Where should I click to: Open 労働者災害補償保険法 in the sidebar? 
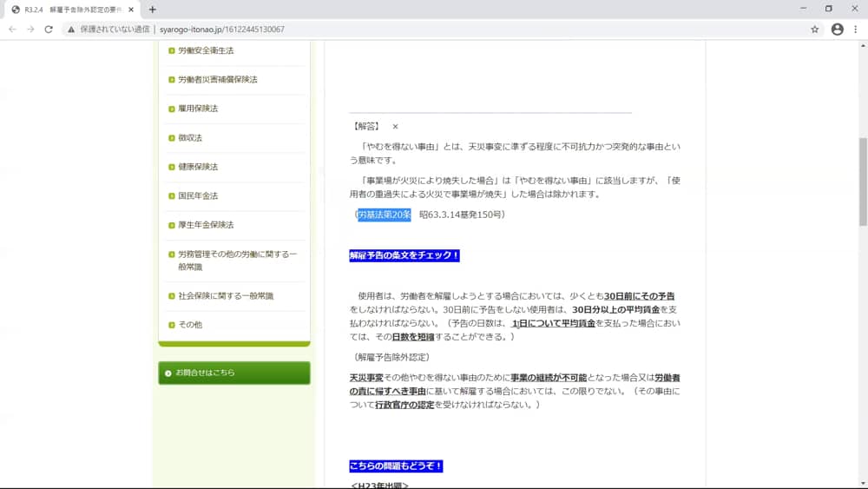218,79
